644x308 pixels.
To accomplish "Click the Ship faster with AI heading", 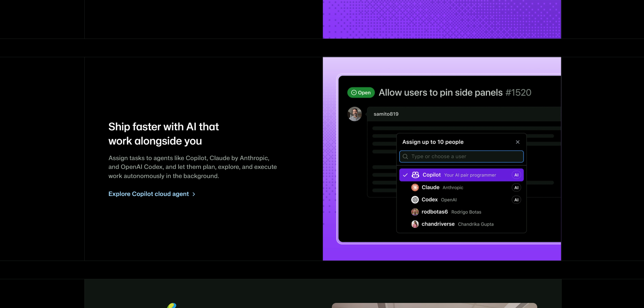I will [x=164, y=134].
